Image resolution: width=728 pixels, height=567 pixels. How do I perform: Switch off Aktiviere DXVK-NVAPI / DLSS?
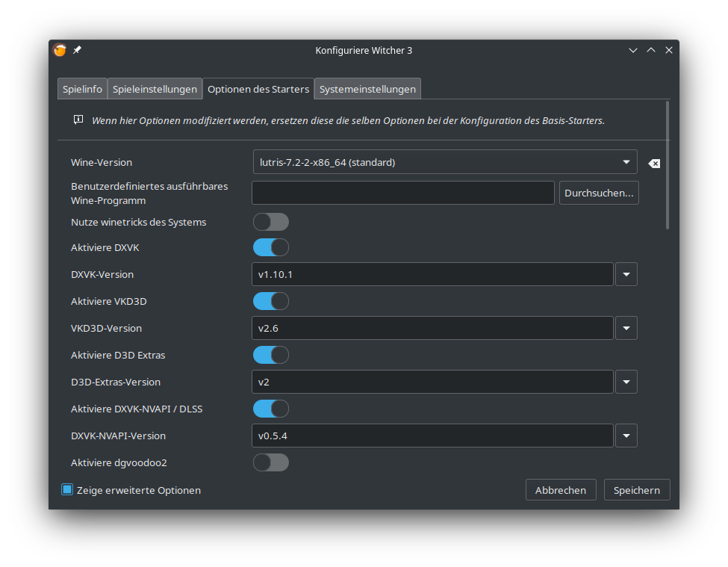[271, 409]
